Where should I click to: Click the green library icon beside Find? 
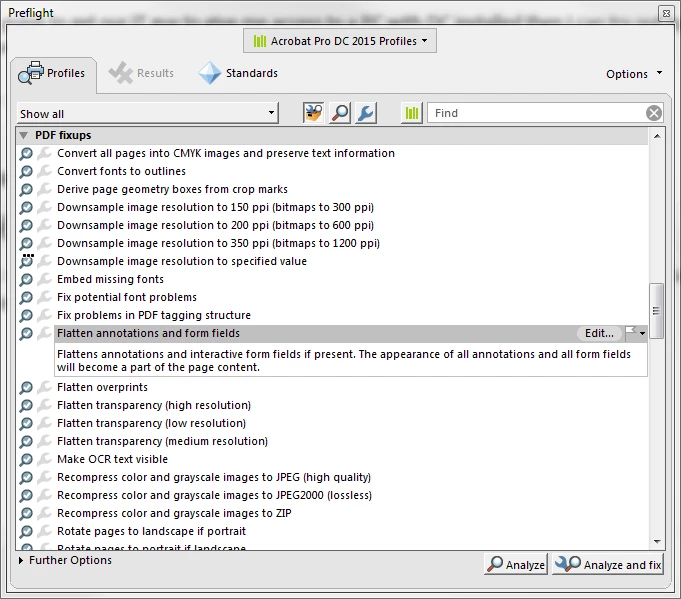coord(412,113)
